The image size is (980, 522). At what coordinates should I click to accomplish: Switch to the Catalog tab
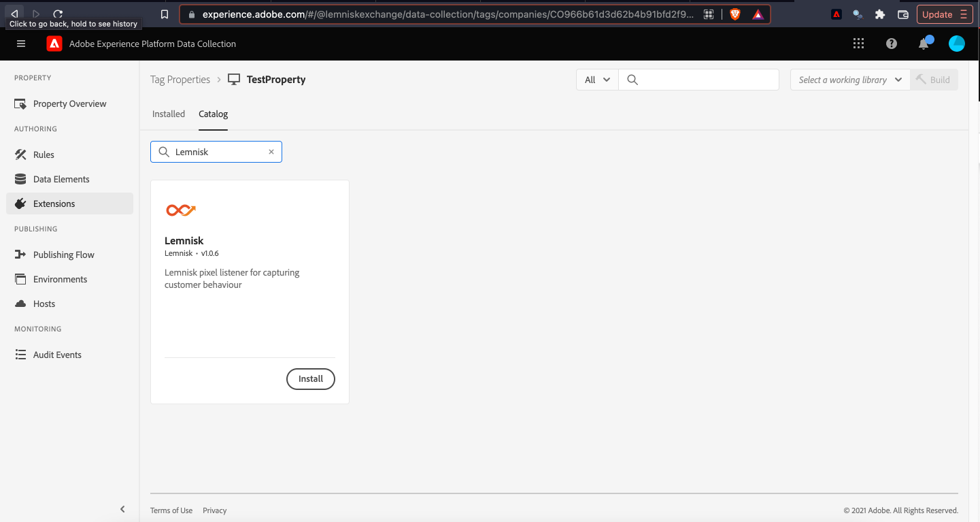(214, 114)
